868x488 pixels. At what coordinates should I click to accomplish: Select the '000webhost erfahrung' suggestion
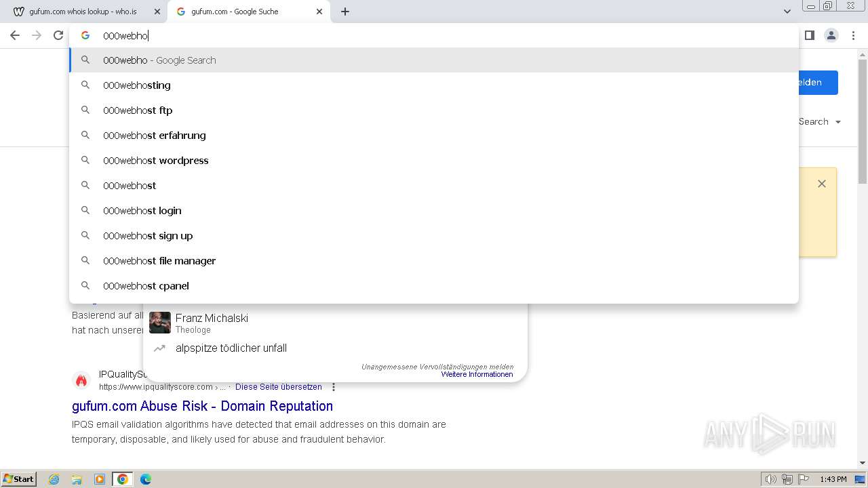[434, 135]
